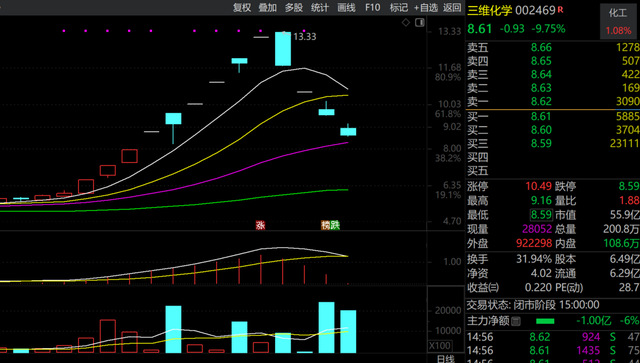Select the 多股 menu item
This screenshot has height=363, width=640.
294,7
